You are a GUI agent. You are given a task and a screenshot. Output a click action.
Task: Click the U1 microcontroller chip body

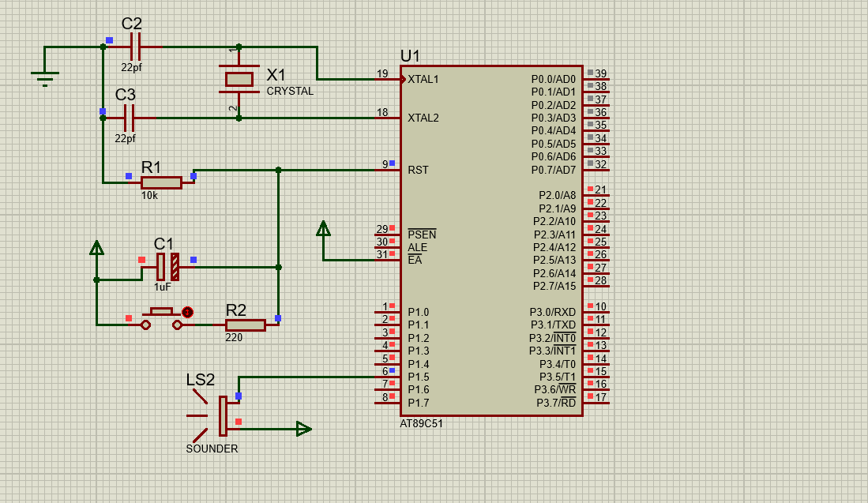click(491, 241)
